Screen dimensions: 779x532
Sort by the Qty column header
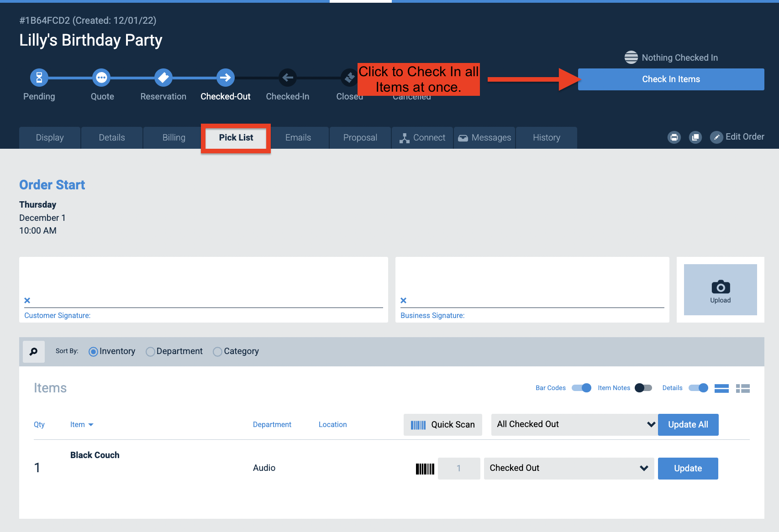click(39, 425)
